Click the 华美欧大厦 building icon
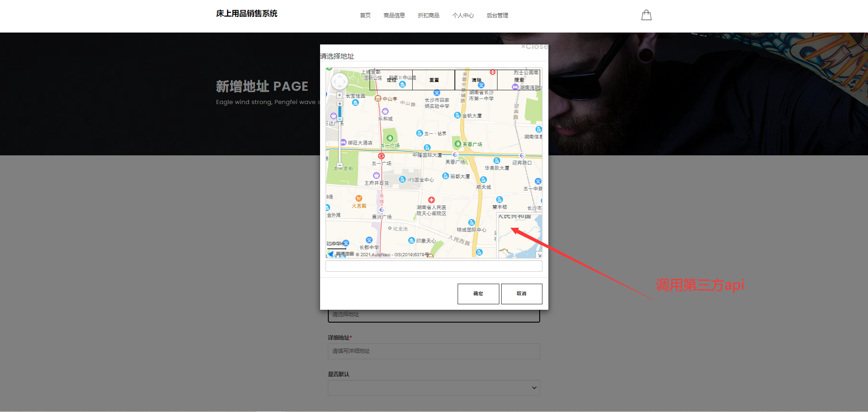868x412 pixels. point(497,161)
